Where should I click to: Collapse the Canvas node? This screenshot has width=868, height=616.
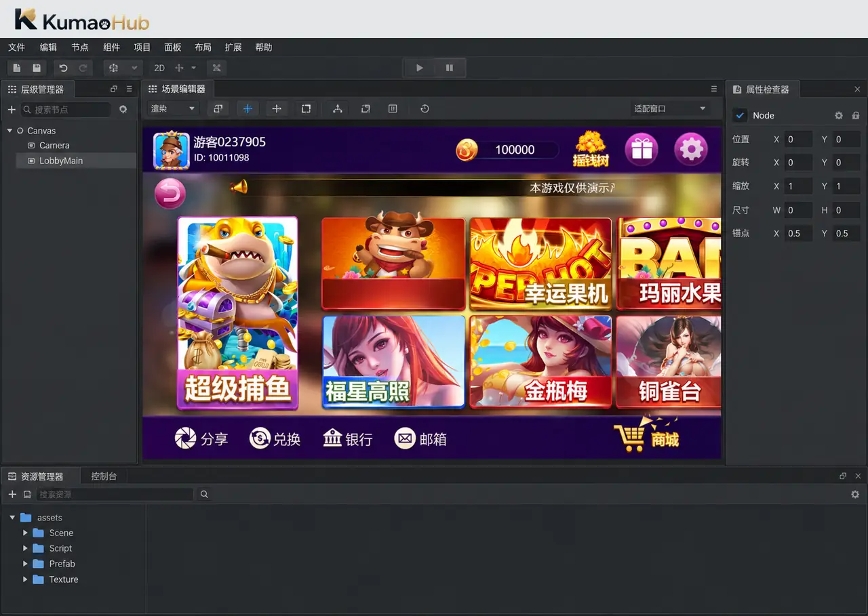click(9, 131)
